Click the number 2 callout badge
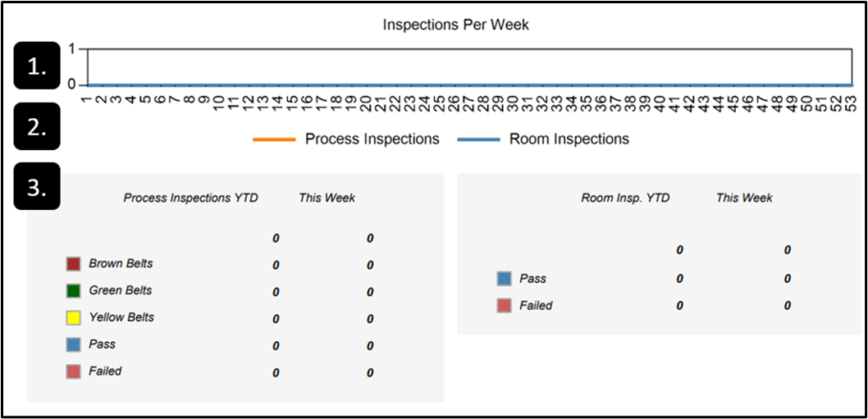This screenshot has height=419, width=868. [37, 126]
